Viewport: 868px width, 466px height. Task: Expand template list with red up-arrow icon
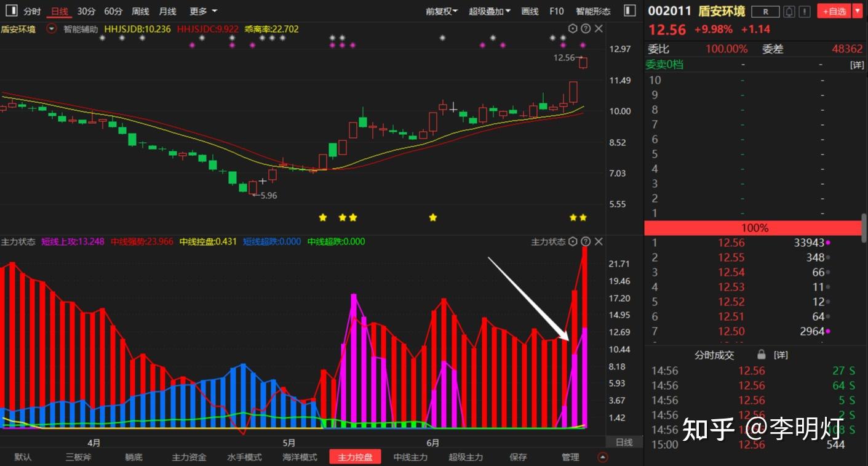(603, 457)
